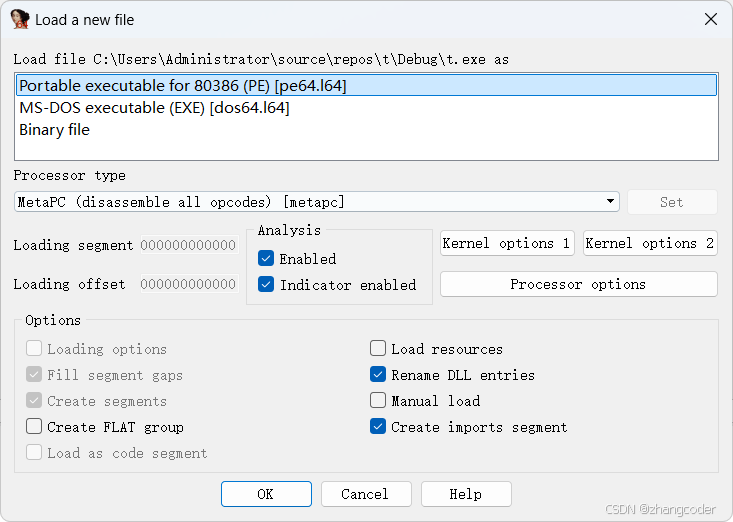Click the Cancel button
Viewport: 733px width, 522px height.
366,494
